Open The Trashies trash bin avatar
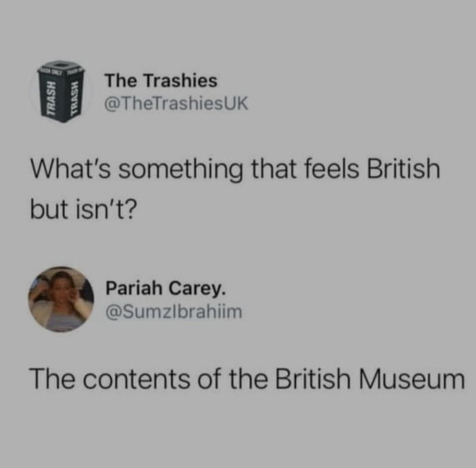This screenshot has width=476, height=468. click(61, 91)
